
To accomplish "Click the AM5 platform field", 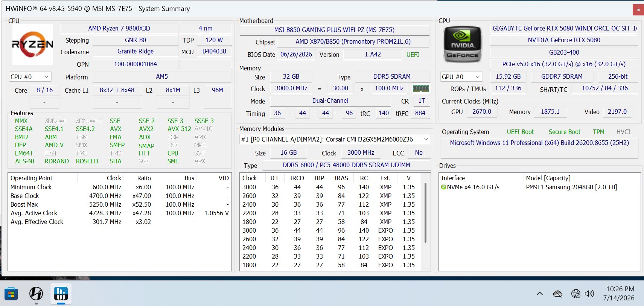I will pos(162,77).
